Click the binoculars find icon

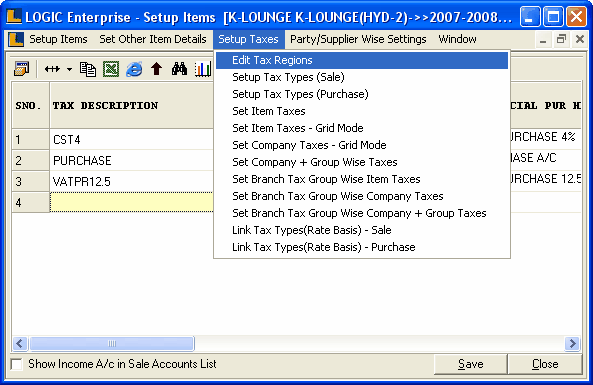179,69
